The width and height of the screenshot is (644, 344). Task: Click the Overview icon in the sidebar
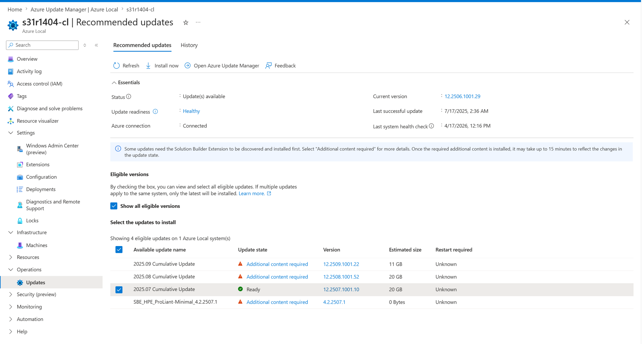click(x=11, y=59)
